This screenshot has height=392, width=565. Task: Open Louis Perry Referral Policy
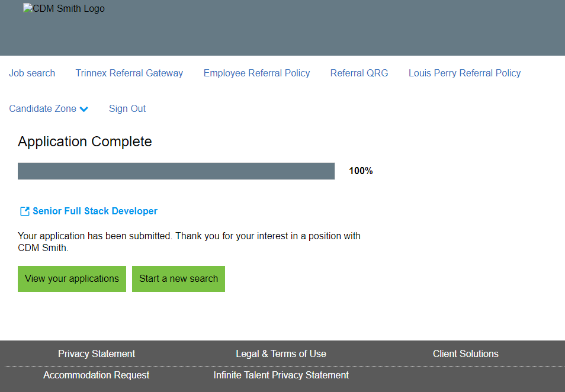point(464,73)
